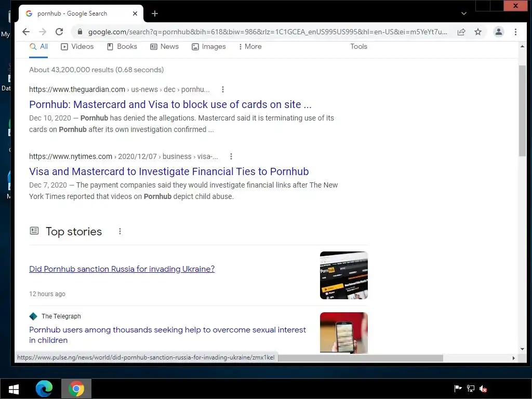Open the Guardian Mastercard and Visa article

[170, 104]
